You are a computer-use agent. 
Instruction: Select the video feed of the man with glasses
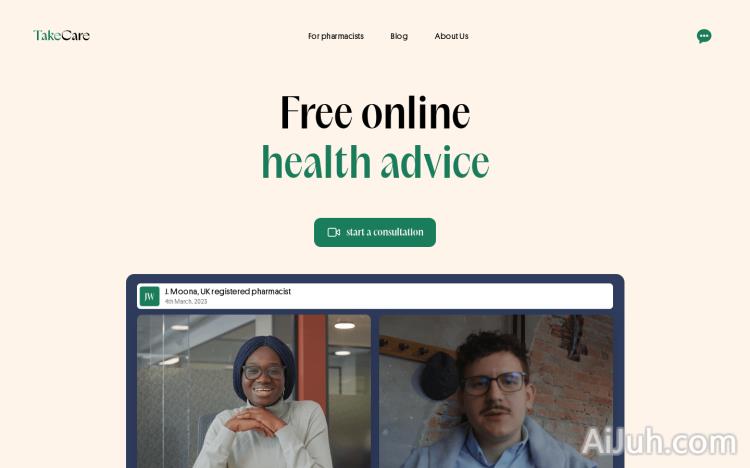click(496, 391)
